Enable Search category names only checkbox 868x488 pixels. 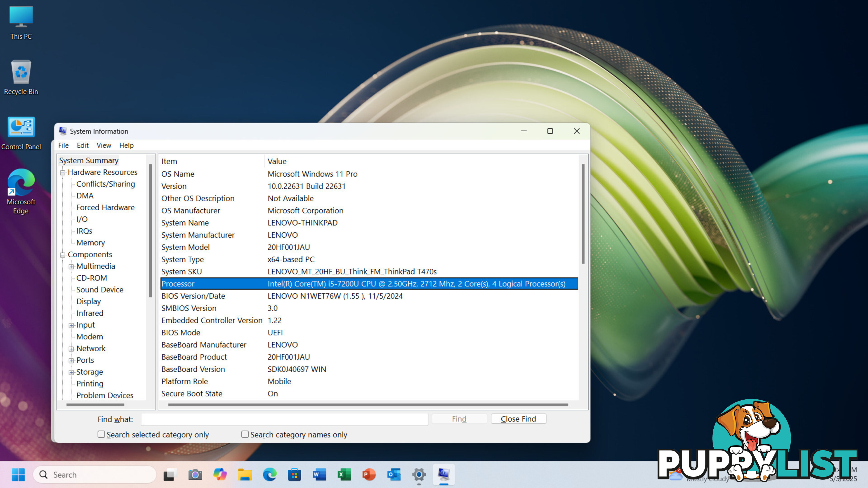[245, 434]
